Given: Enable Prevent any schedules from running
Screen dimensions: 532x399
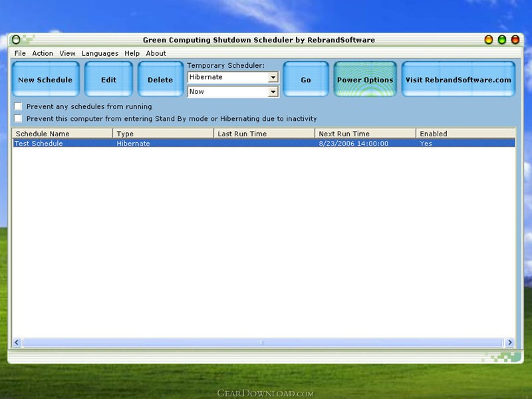Looking at the screenshot, I should click(x=18, y=106).
